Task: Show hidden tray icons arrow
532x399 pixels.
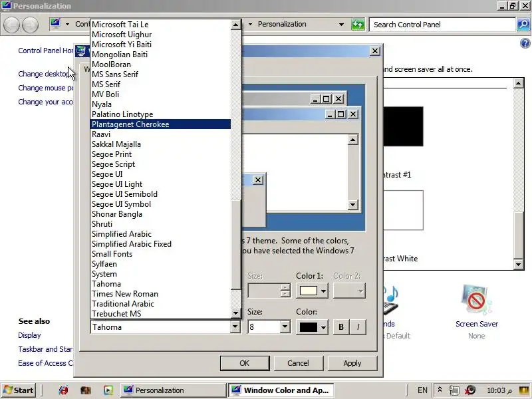Action: click(x=440, y=390)
